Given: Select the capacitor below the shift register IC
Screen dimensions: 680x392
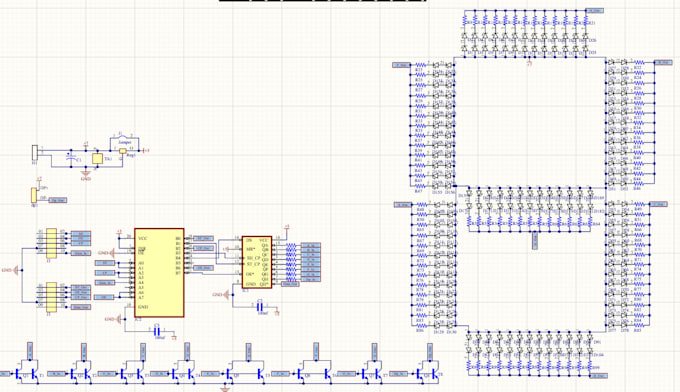Looking at the screenshot, I should [261, 307].
